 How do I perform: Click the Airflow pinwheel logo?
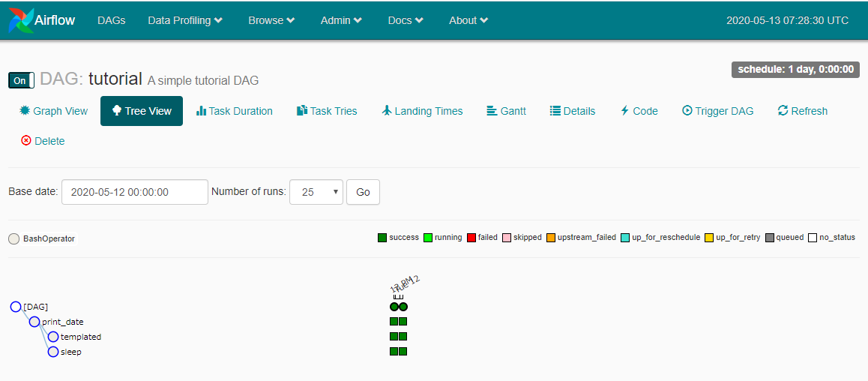(x=20, y=20)
